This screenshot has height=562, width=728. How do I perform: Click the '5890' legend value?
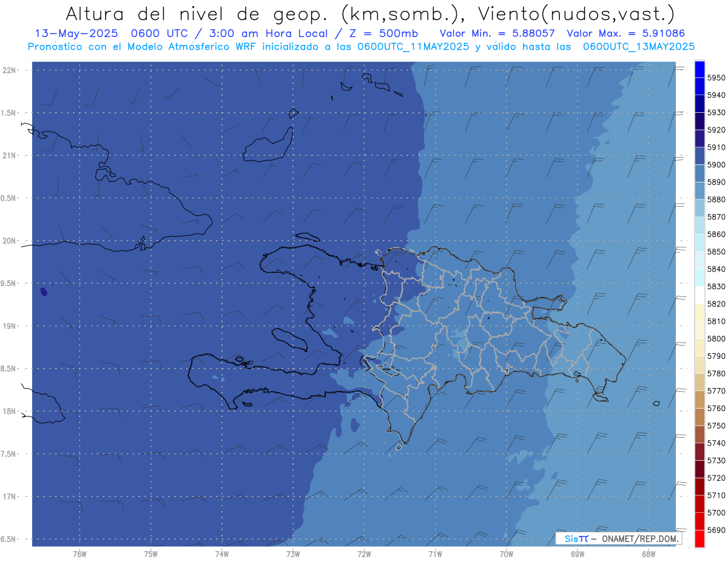(x=716, y=182)
